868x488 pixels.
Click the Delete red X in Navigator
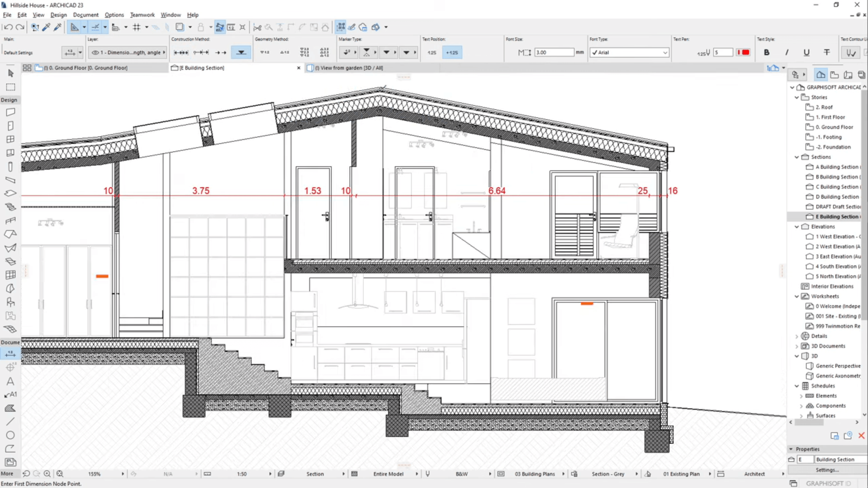(861, 436)
